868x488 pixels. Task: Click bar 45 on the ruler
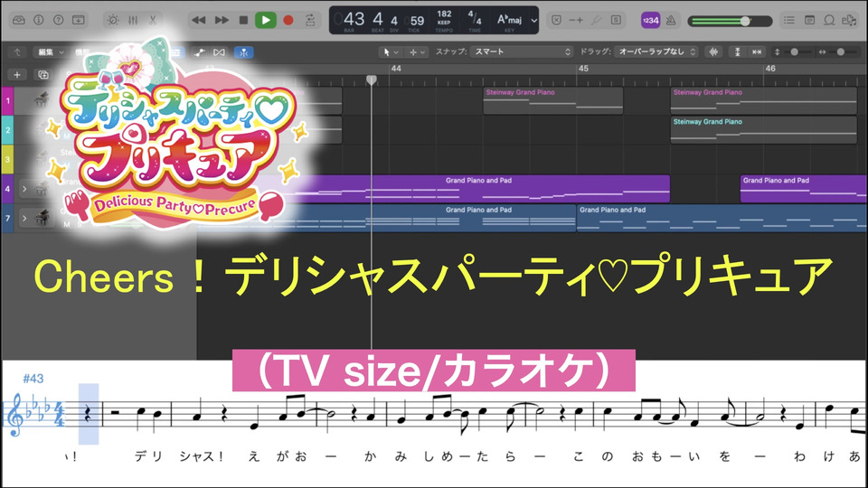pyautogui.click(x=583, y=69)
